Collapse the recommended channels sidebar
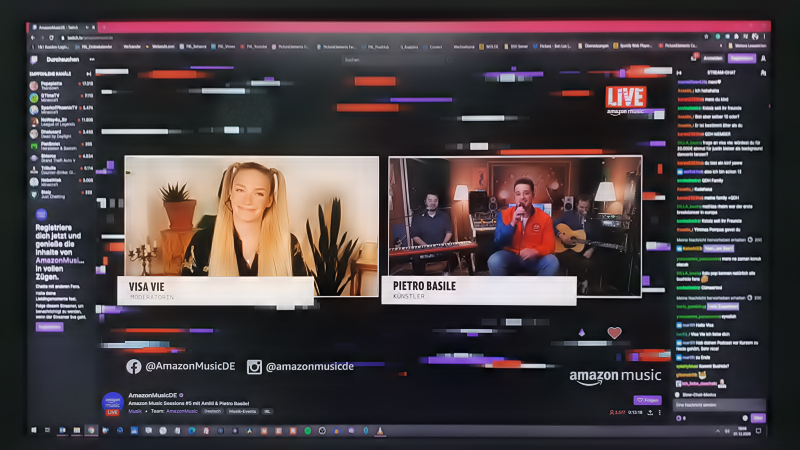The image size is (800, 450). 89,74
